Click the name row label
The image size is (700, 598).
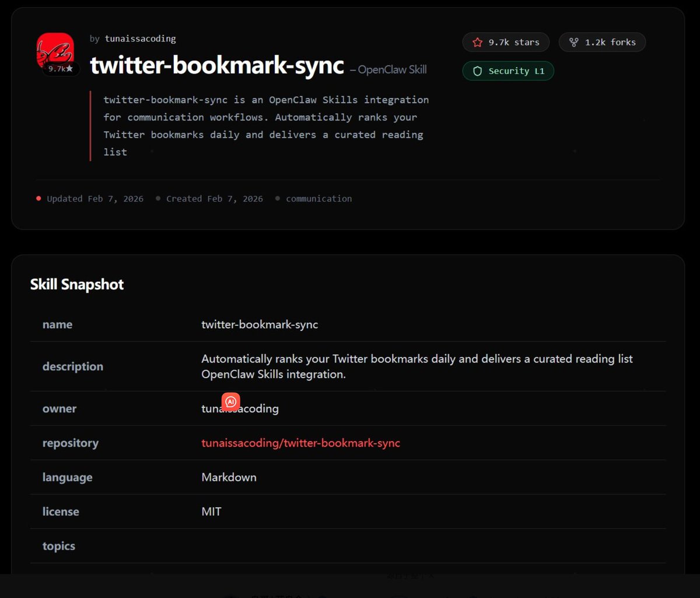[x=57, y=325]
